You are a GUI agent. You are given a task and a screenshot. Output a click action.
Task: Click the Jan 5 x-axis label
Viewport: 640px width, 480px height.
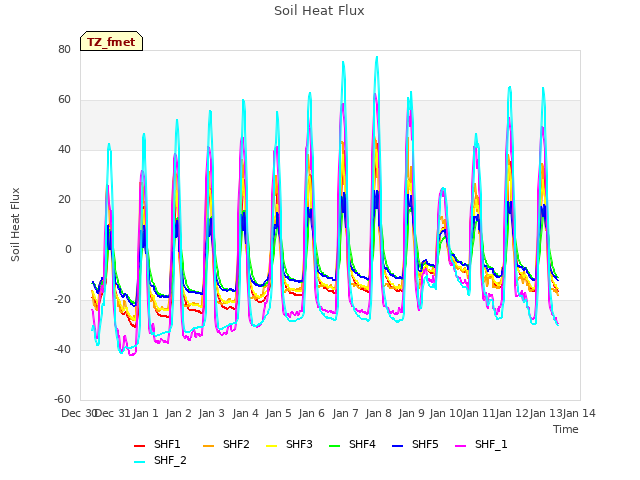tap(279, 413)
